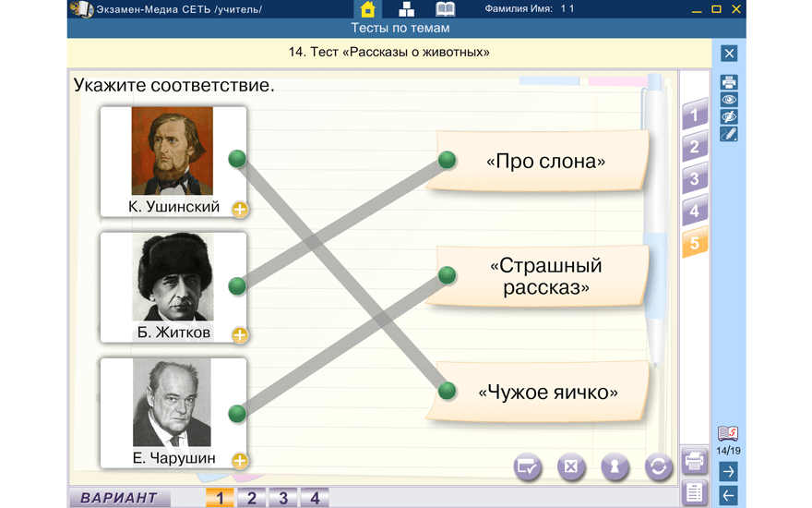Click the Е. Чарушин portrait image
812x508 pixels.
[x=172, y=403]
